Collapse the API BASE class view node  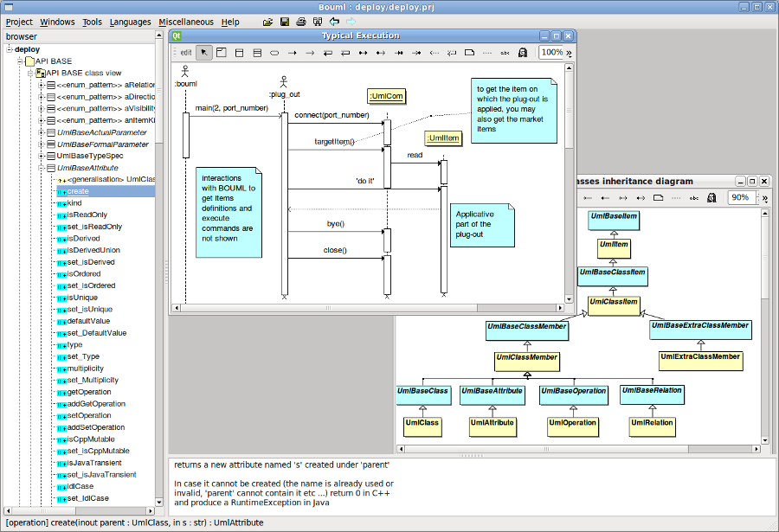coord(29,74)
